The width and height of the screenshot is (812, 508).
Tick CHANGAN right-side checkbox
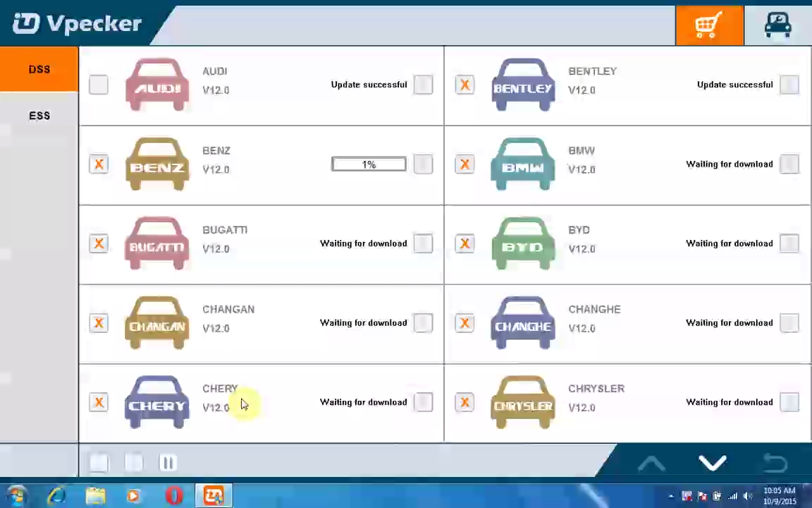(423, 322)
